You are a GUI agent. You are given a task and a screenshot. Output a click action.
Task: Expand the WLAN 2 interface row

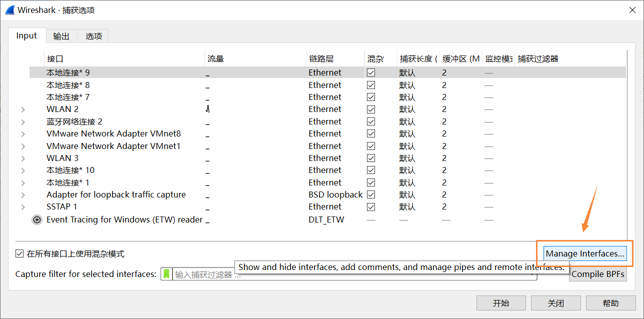tap(23, 109)
